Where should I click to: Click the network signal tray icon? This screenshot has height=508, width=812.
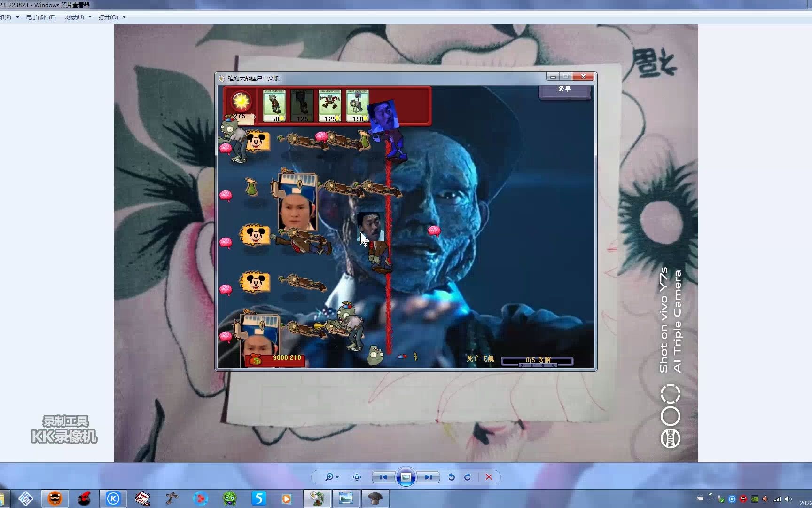pos(777,499)
